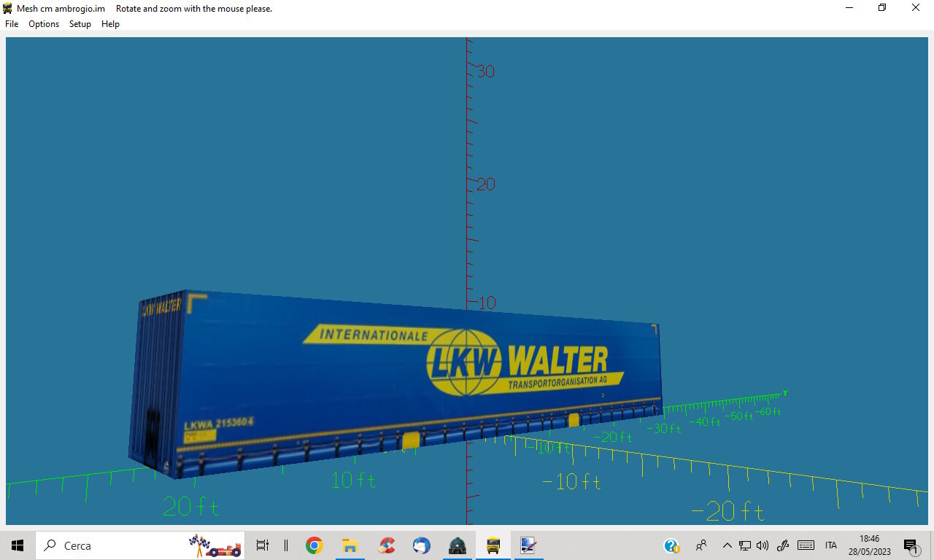
Task: Open the touch keyboard tray icon
Action: 806,545
